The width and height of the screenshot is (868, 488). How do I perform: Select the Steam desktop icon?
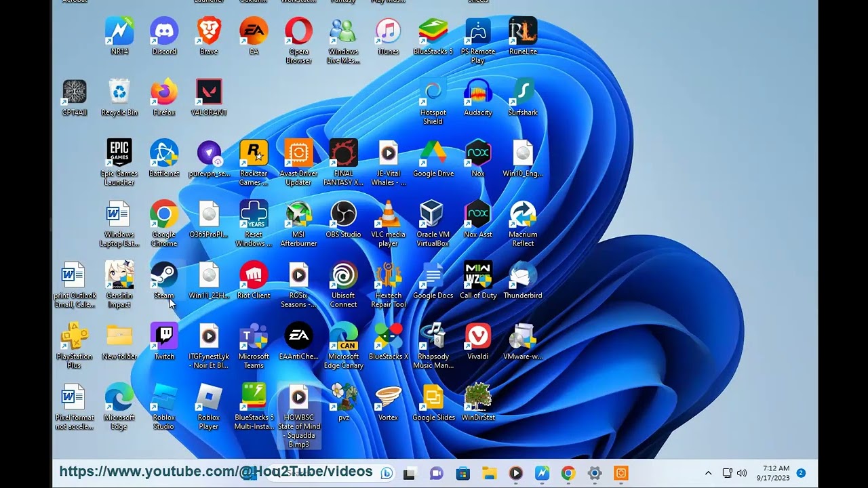[164, 281]
